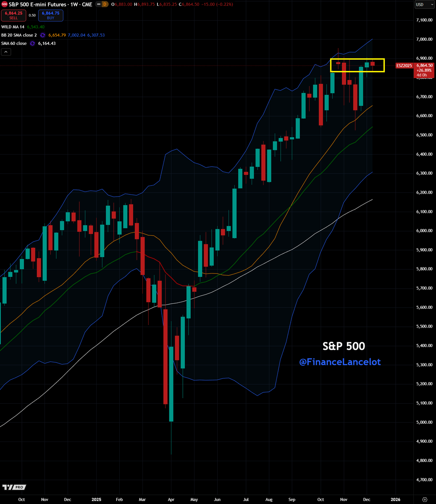Click the ESZ2025 symbol label
This screenshot has width=436, height=504.
405,66
